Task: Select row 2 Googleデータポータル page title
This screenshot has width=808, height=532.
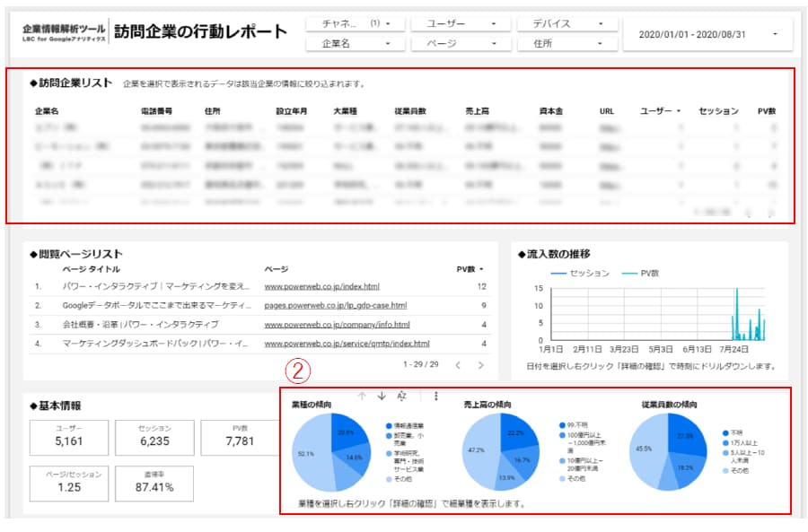Action: [156, 305]
